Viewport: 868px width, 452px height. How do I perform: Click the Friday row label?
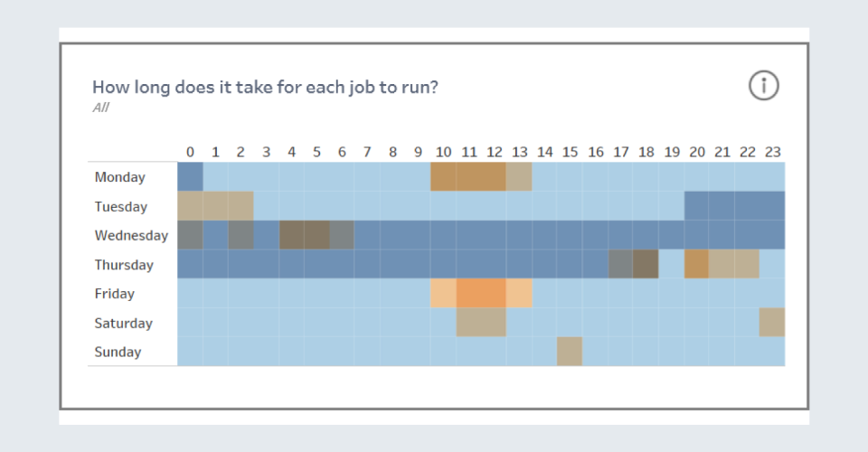coord(114,294)
